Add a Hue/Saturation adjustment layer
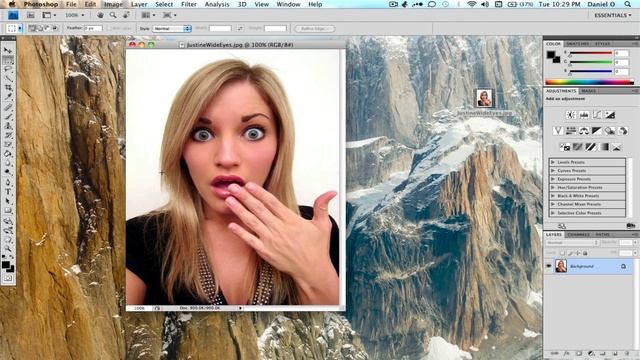 click(x=571, y=131)
